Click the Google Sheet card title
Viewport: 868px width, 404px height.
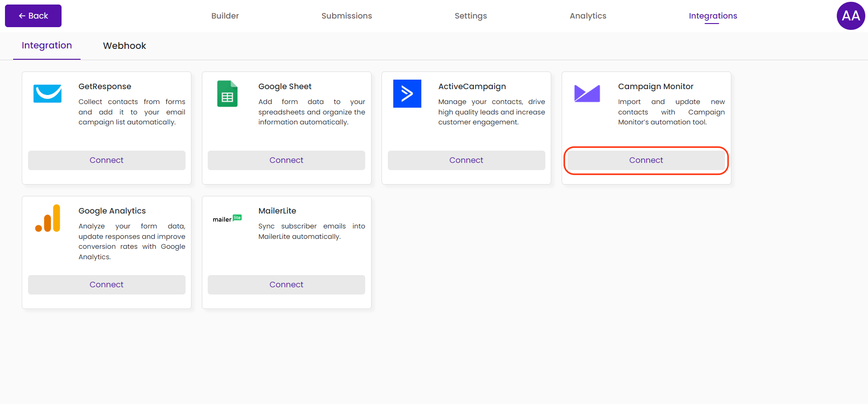tap(285, 86)
